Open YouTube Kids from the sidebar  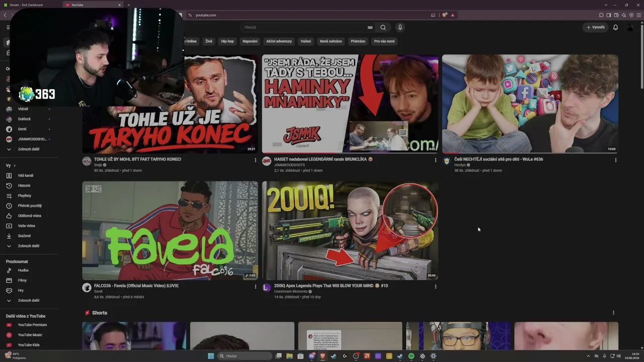pos(29,345)
